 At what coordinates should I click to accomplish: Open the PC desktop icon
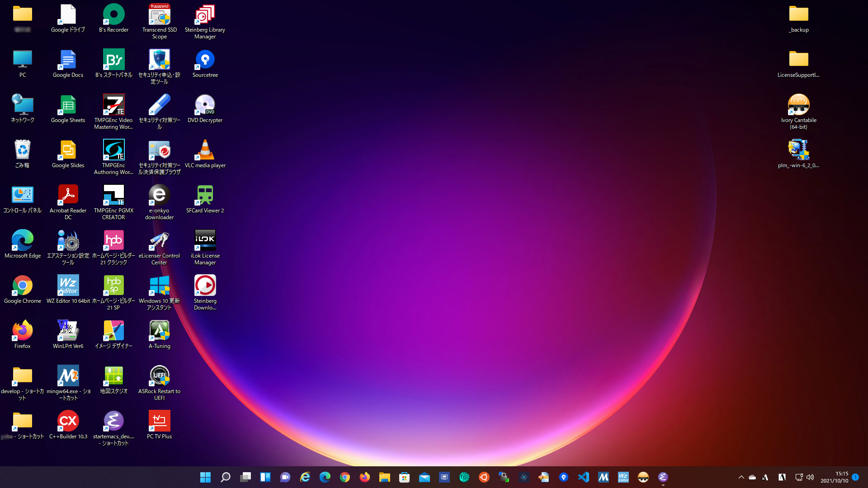click(23, 64)
